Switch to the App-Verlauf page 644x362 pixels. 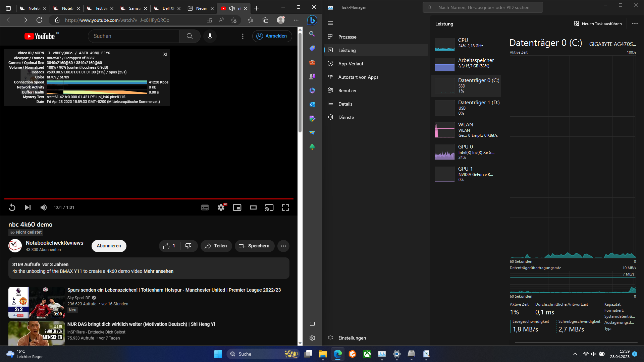click(x=351, y=64)
